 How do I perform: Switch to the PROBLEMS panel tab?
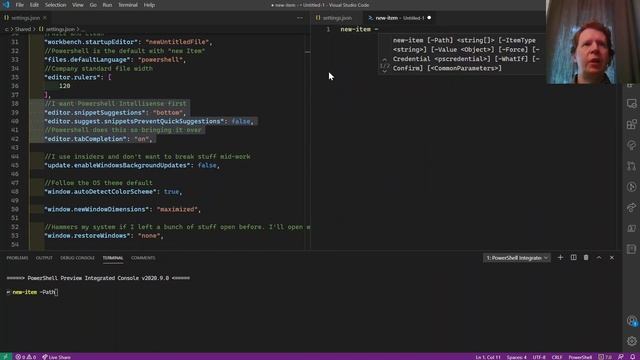(17, 258)
